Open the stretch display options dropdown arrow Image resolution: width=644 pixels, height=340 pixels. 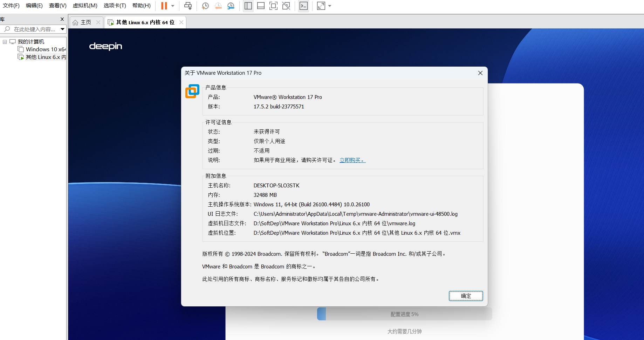pyautogui.click(x=330, y=6)
